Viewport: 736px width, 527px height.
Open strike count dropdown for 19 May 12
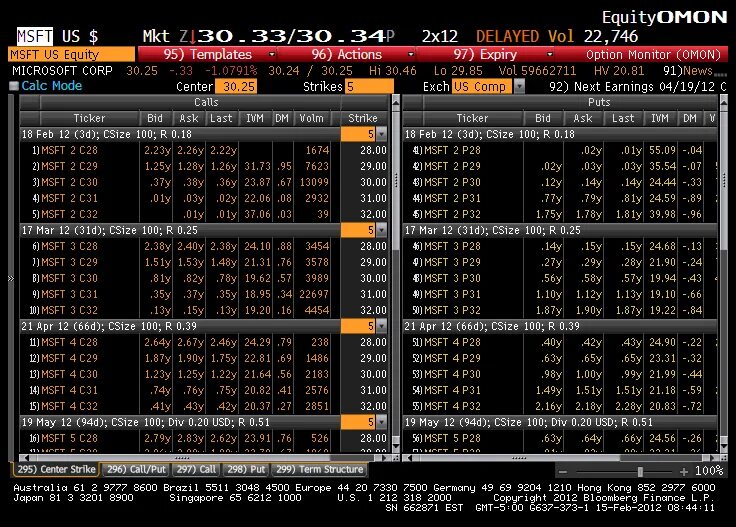pyautogui.click(x=382, y=422)
